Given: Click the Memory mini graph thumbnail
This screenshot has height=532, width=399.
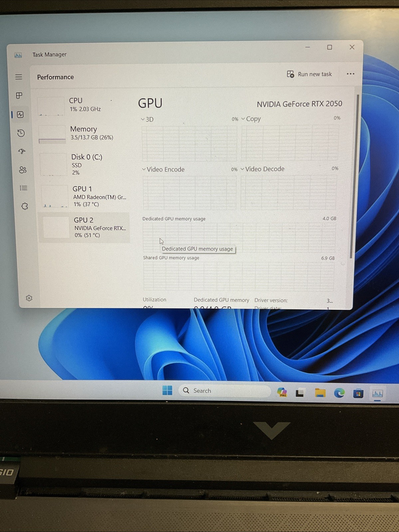Looking at the screenshot, I should (x=52, y=134).
